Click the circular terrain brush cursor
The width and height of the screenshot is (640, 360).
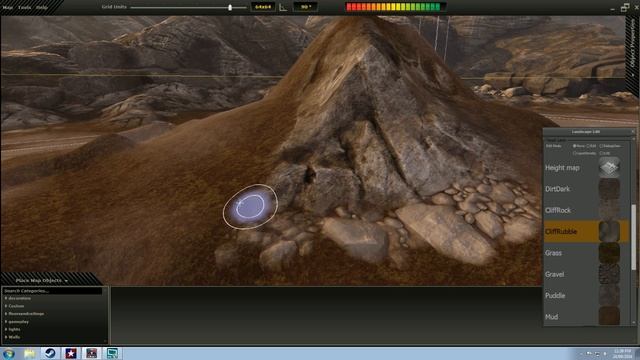click(x=250, y=206)
